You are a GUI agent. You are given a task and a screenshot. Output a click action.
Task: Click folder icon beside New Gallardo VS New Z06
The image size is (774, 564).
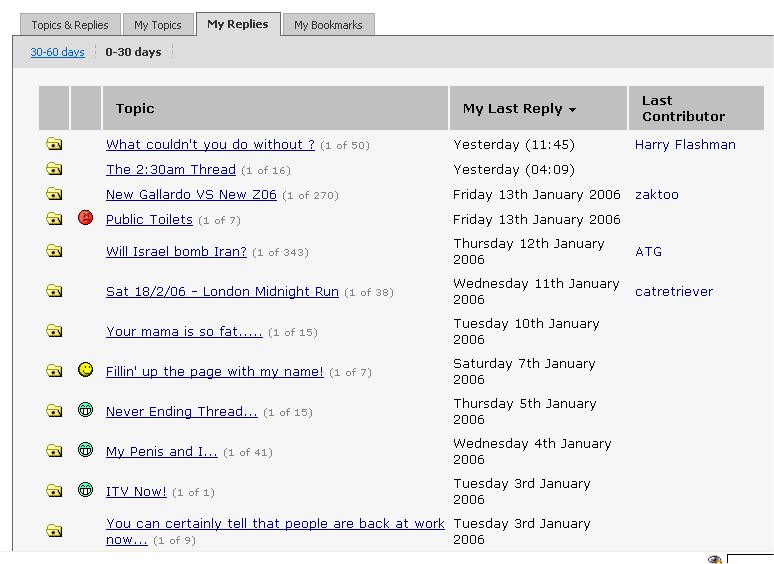(54, 195)
